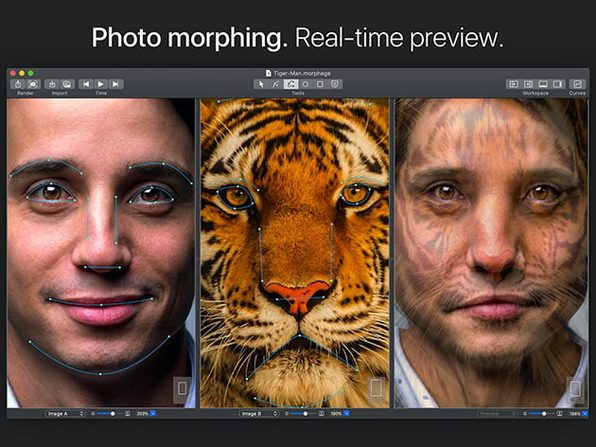Toggle the first Workspace layout button
The height and width of the screenshot is (447, 596).
(514, 84)
